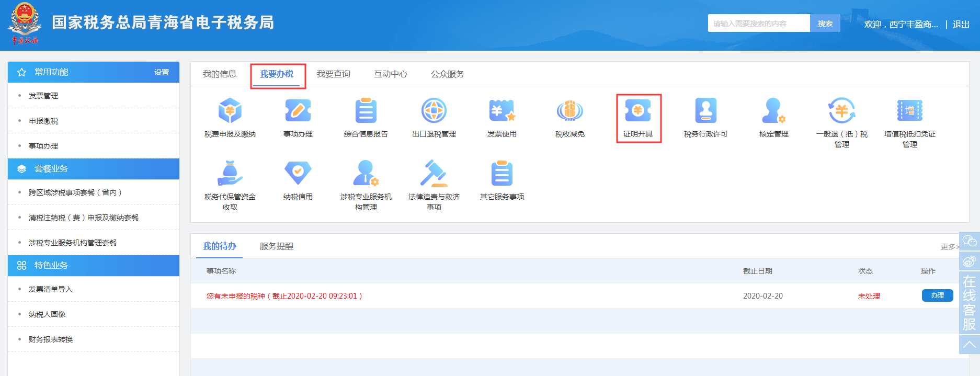
Task: Click 状态 column header
Action: coord(865,271)
